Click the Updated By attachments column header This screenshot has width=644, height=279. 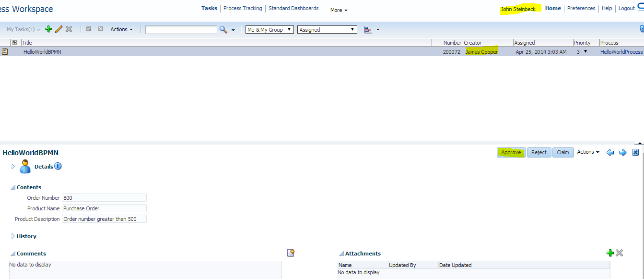413,265
